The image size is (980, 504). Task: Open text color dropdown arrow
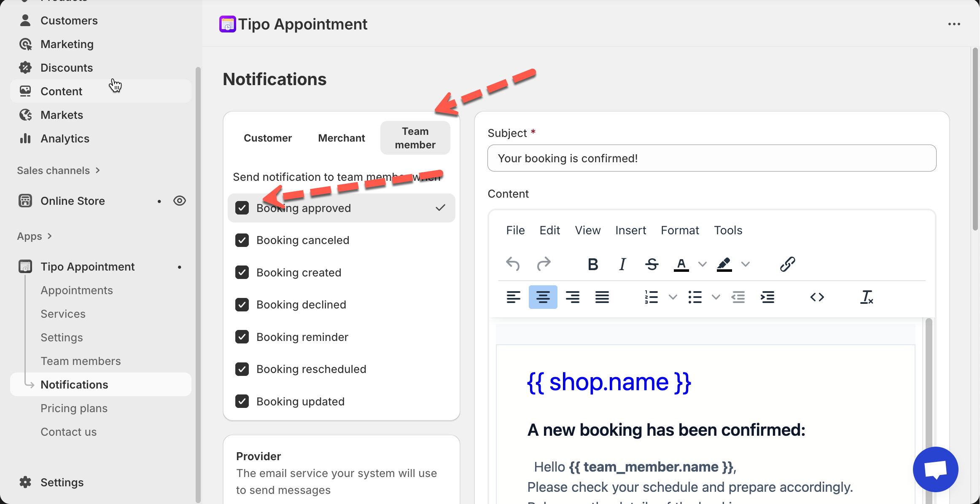(702, 264)
